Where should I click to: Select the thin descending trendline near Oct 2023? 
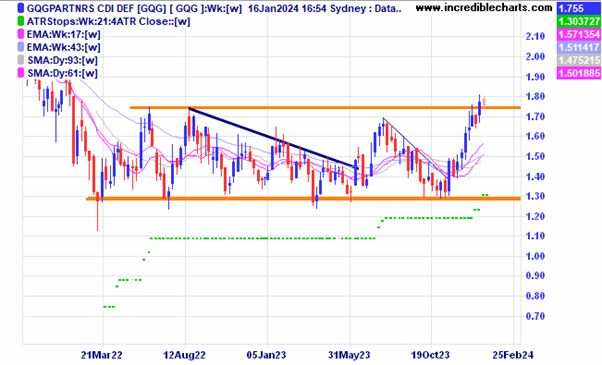click(415, 148)
